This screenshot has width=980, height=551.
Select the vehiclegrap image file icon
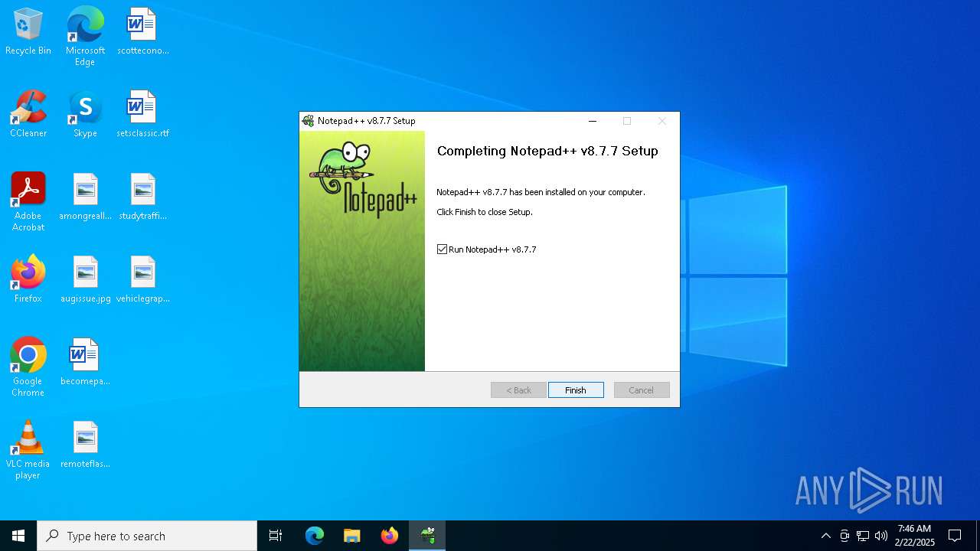pyautogui.click(x=142, y=279)
